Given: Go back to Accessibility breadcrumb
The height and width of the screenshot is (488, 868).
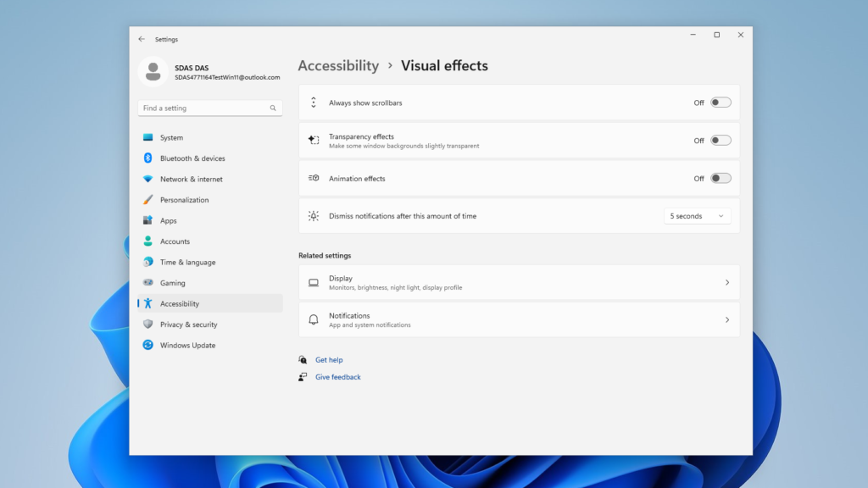Looking at the screenshot, I should 338,65.
